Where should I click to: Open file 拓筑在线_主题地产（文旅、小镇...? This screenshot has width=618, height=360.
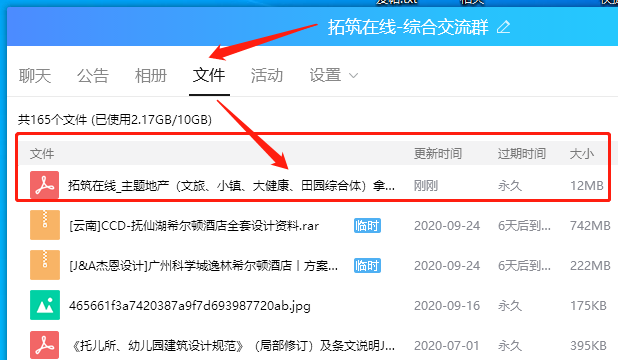tap(231, 185)
